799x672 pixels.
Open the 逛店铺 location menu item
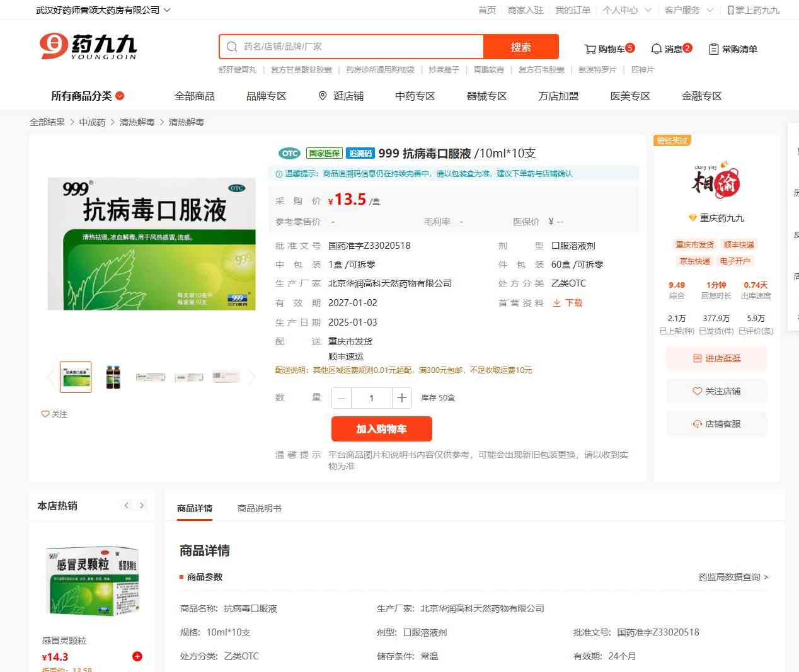(x=341, y=96)
